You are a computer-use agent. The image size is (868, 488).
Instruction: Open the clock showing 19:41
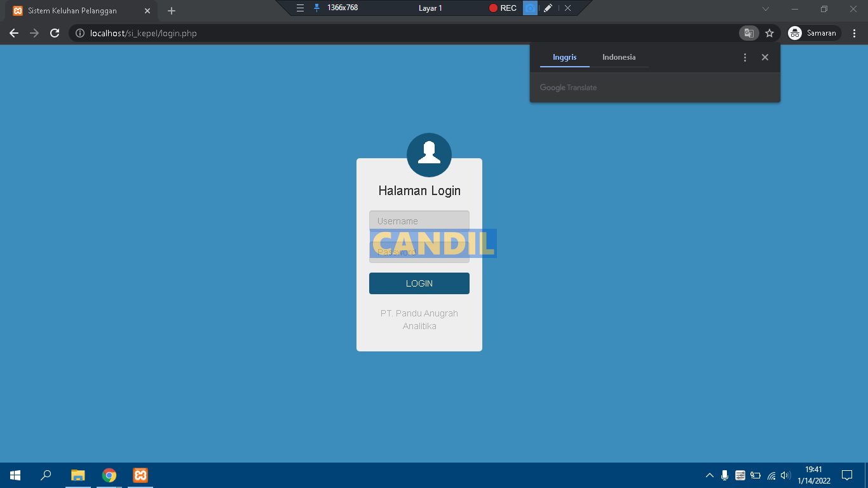click(x=814, y=475)
